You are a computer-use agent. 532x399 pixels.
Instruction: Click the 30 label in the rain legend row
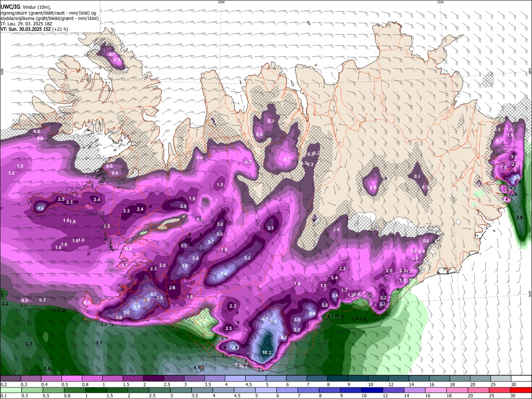[x=513, y=396]
